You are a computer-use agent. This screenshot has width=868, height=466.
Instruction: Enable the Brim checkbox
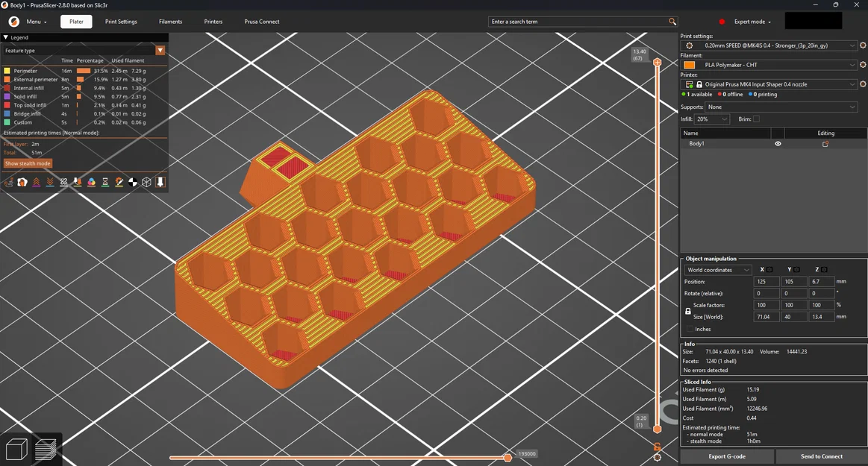coord(756,119)
